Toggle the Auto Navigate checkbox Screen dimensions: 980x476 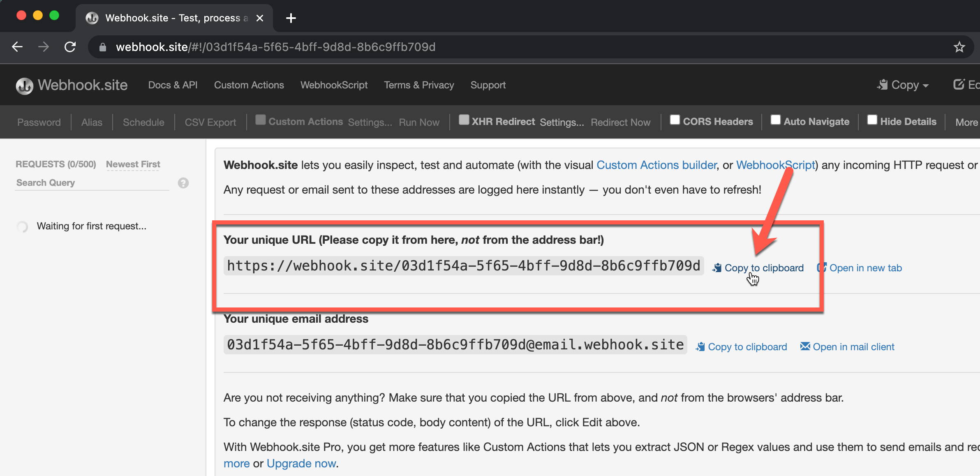[776, 120]
